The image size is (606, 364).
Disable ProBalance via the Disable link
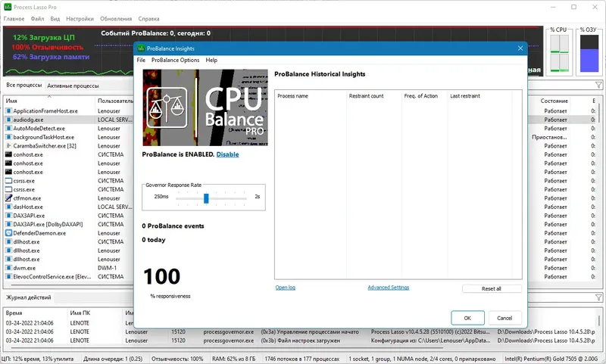(x=227, y=154)
